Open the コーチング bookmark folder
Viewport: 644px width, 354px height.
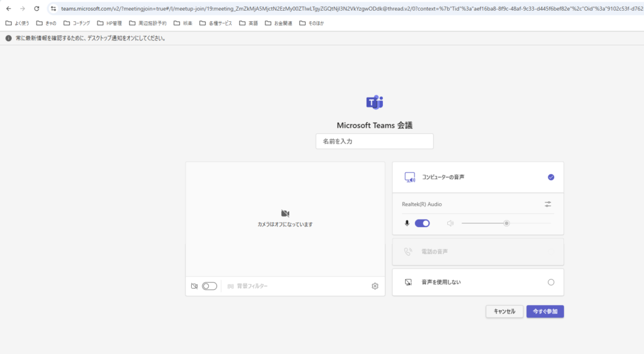(77, 23)
